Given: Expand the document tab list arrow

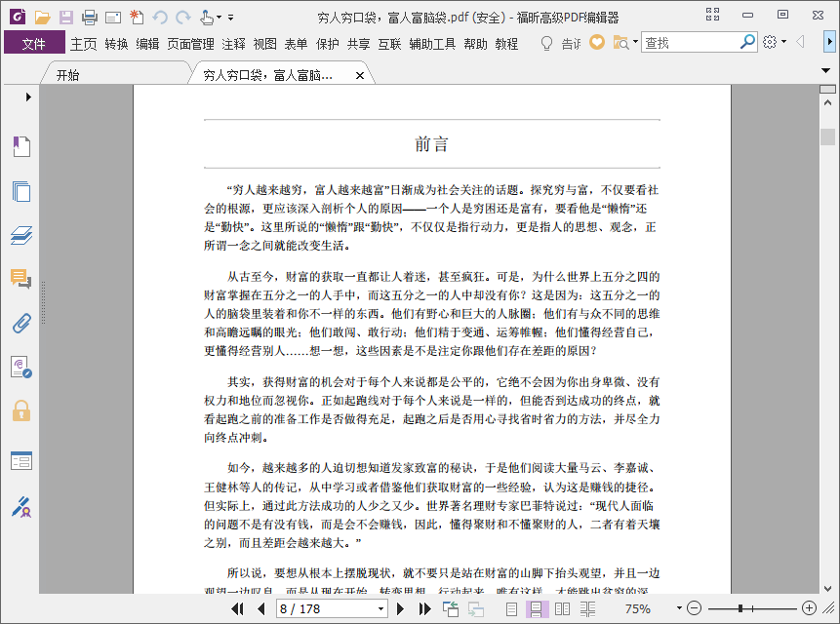Looking at the screenshot, I should pyautogui.click(x=825, y=70).
